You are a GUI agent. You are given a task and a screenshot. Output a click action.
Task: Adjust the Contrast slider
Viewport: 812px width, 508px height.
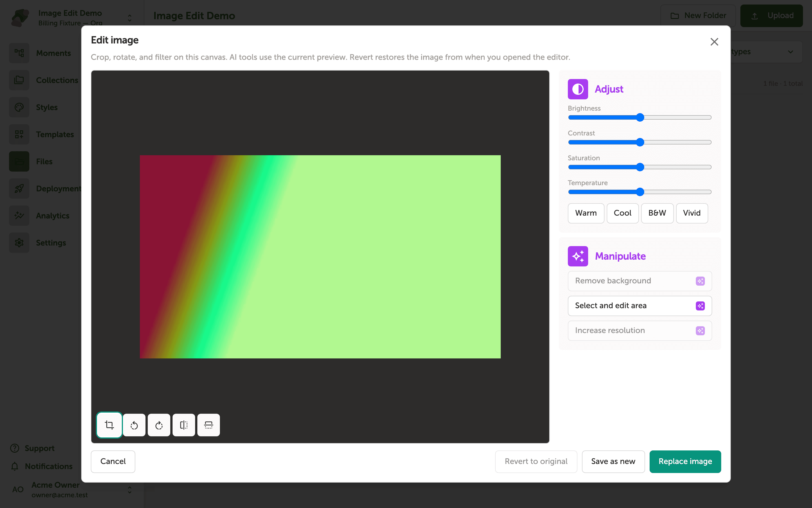[x=639, y=142]
